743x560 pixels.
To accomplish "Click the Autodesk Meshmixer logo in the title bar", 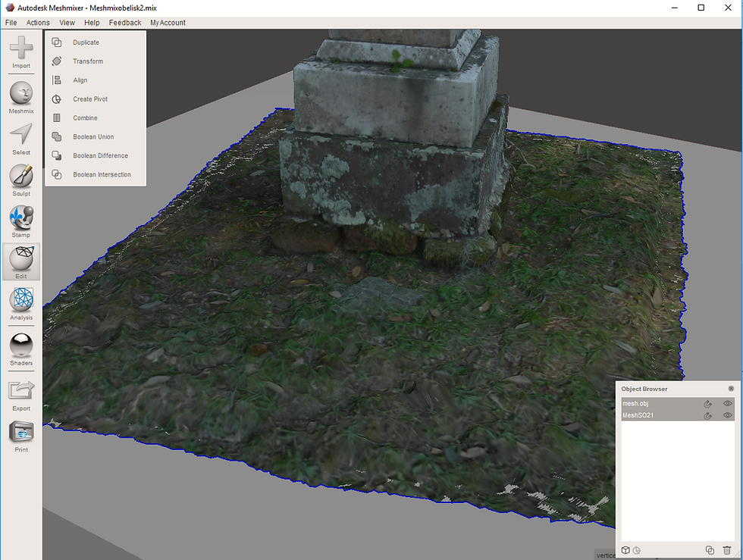I will [x=9, y=8].
